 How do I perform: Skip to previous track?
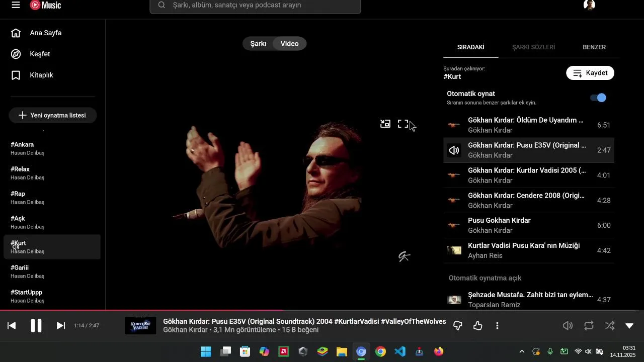[12, 326]
